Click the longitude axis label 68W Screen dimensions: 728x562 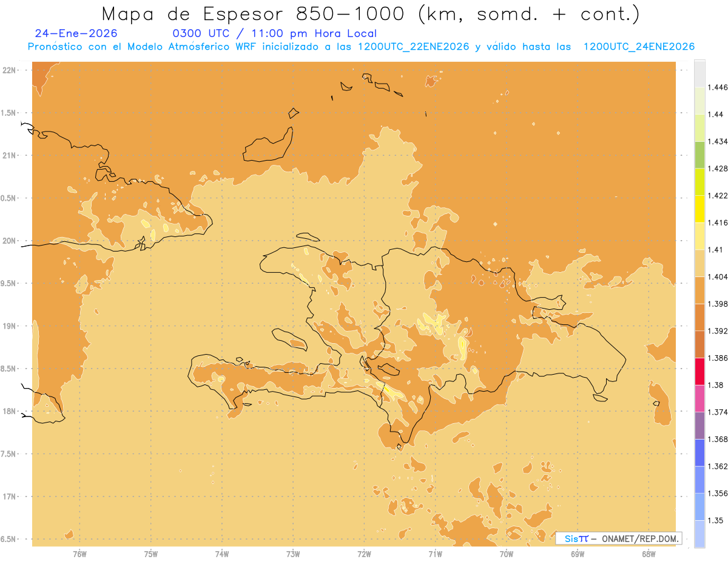coord(649,554)
